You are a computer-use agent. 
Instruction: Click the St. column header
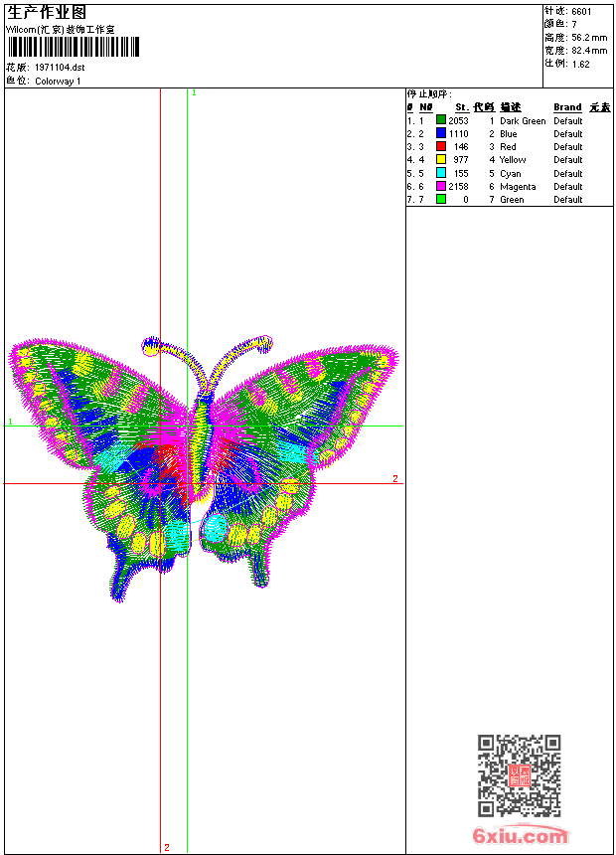pos(462,107)
